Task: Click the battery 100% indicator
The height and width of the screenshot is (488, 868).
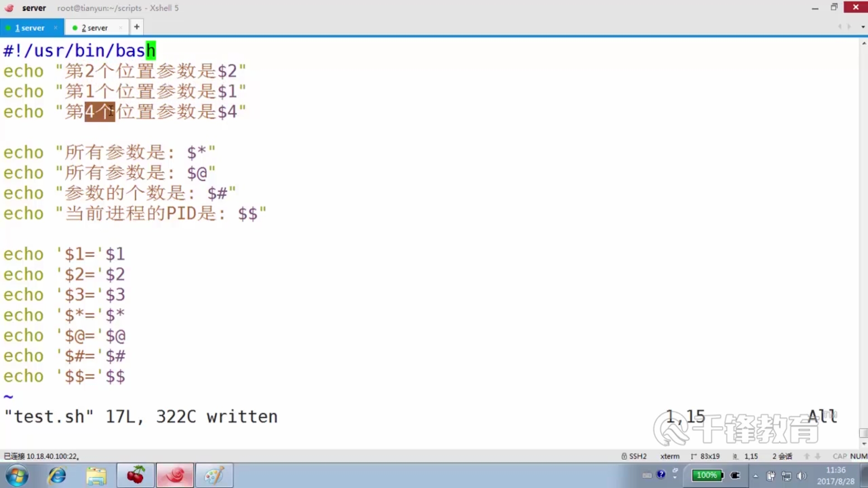Action: coord(707,475)
